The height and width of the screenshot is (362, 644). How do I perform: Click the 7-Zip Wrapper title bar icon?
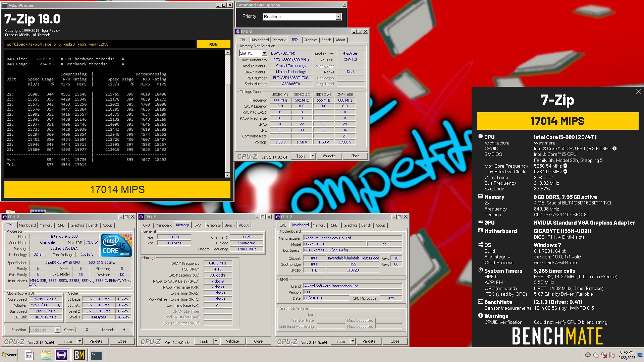click(5, 5)
